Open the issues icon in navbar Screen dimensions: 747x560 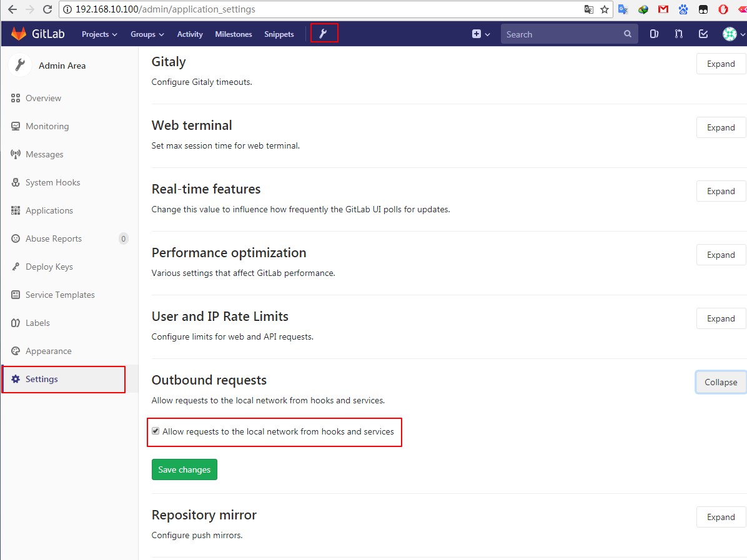coord(654,34)
